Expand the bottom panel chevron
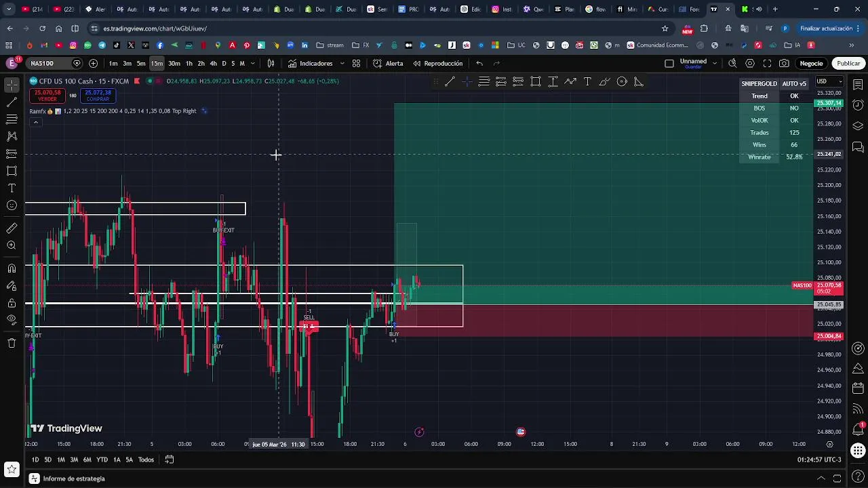 tap(821, 479)
